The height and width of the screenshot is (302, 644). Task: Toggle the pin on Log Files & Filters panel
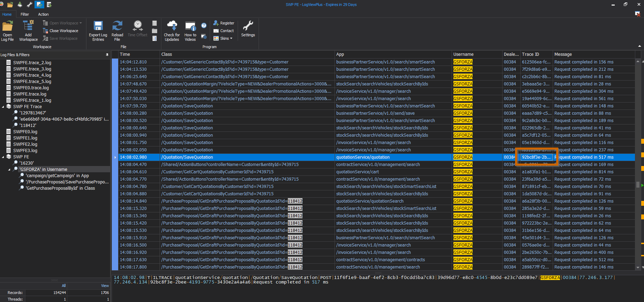[x=107, y=55]
